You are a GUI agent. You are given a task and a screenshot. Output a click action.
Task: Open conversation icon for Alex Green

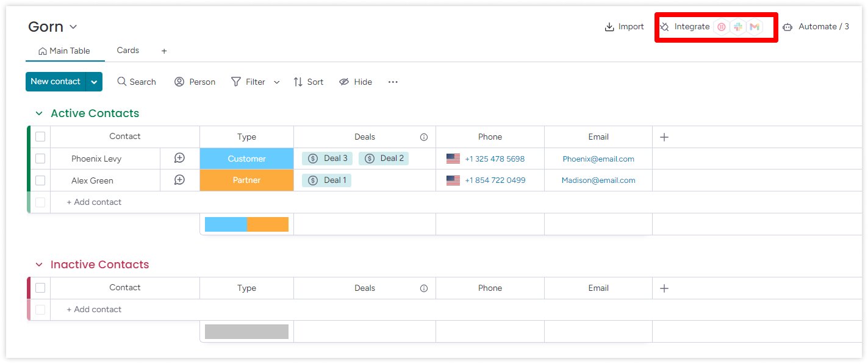(179, 180)
